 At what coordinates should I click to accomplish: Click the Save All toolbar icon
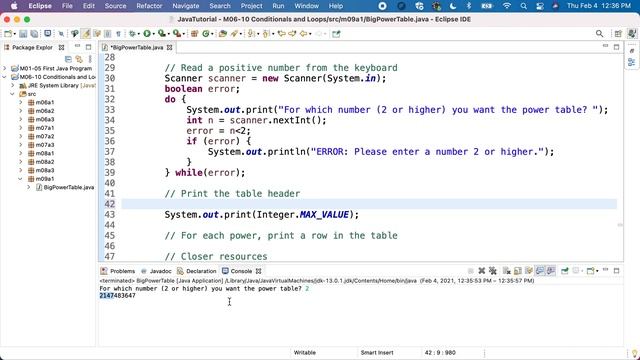tap(34, 34)
